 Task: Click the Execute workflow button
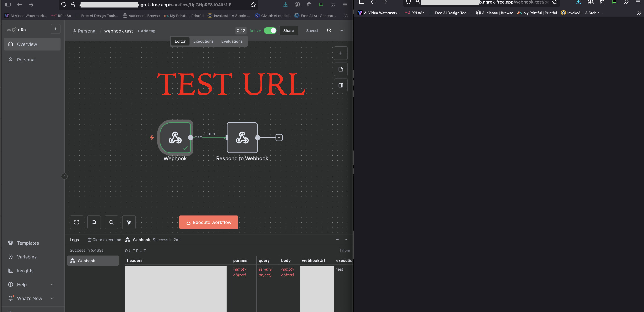tap(208, 222)
